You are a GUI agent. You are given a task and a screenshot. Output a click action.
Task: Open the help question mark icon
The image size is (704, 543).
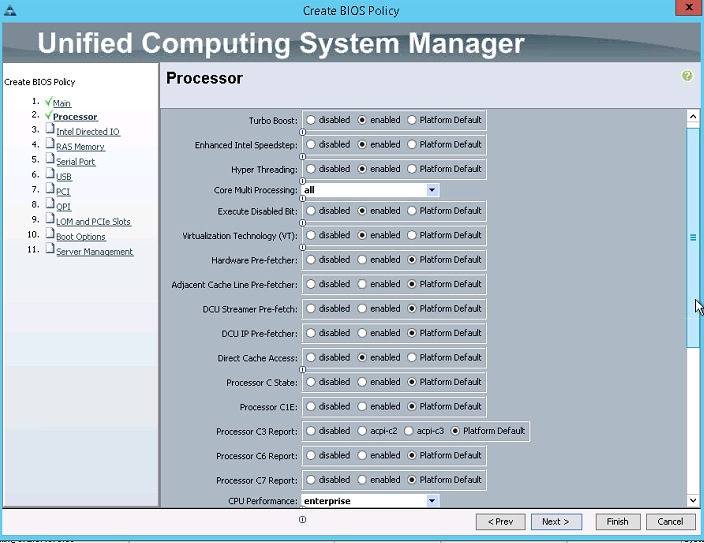[686, 75]
